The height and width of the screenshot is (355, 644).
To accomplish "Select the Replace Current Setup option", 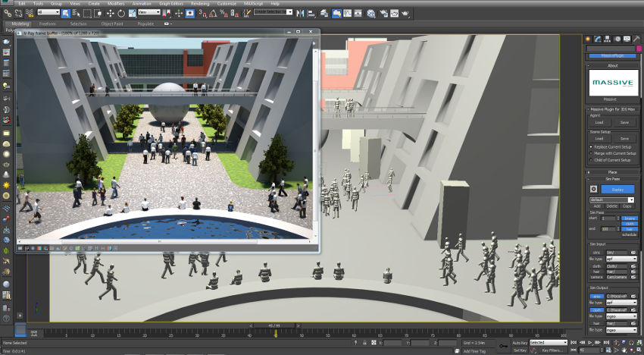I will (x=591, y=146).
